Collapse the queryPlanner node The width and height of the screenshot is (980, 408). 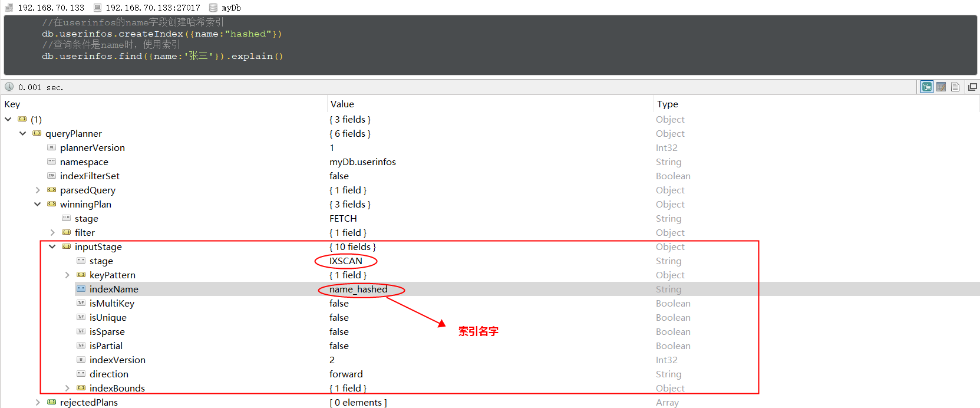[x=22, y=134]
